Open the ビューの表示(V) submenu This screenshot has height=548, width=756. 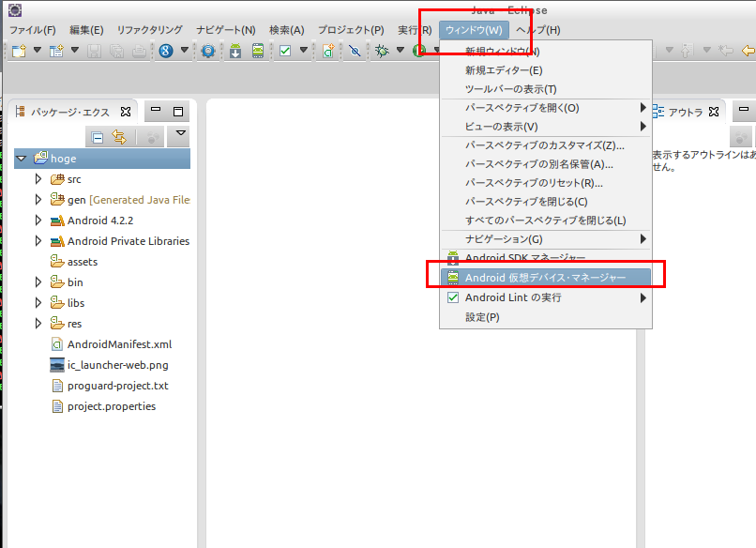click(546, 127)
